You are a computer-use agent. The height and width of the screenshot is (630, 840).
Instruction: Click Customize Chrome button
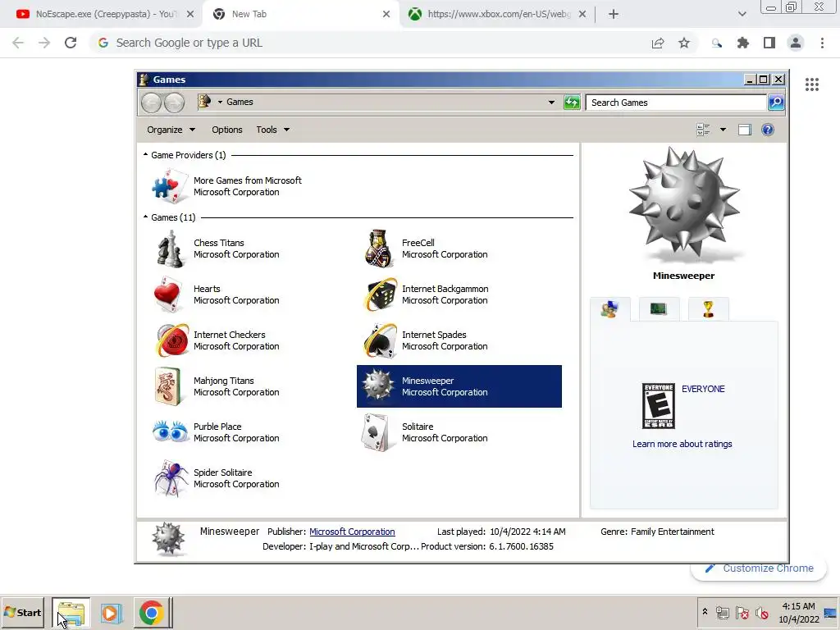tap(759, 569)
